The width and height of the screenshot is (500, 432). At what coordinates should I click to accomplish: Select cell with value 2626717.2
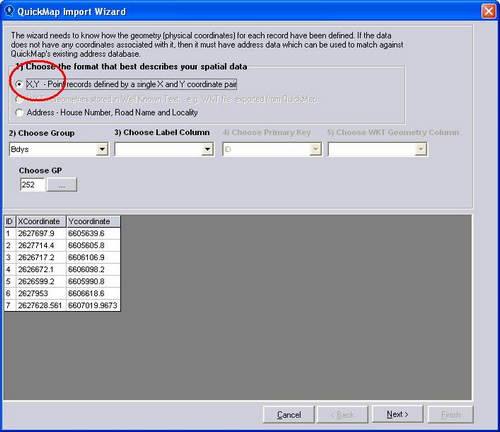41,257
